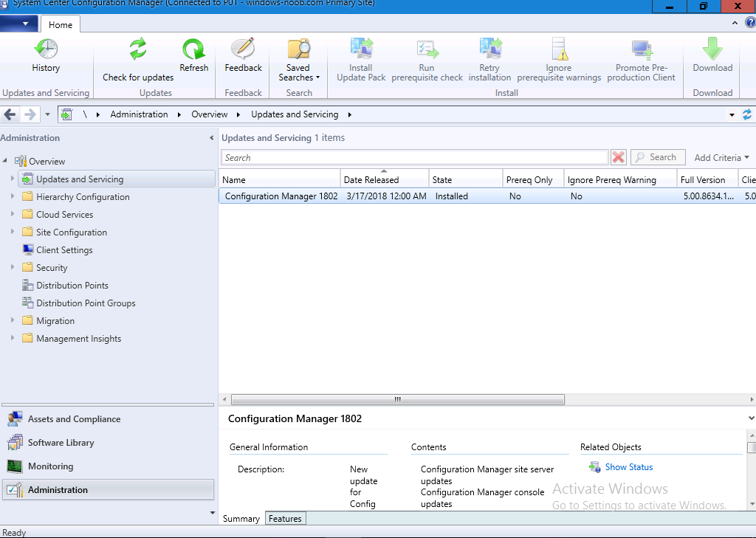
Task: Expand Hierarchy Configuration folder
Action: pos(13,196)
